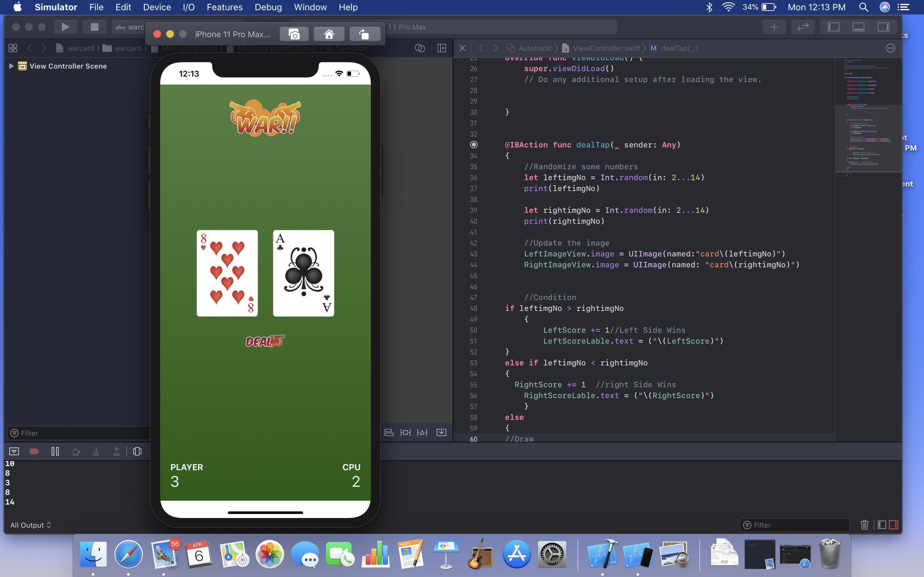Expand the View Controller Scene tree item
Screen dimensions: 924x577
[11, 66]
